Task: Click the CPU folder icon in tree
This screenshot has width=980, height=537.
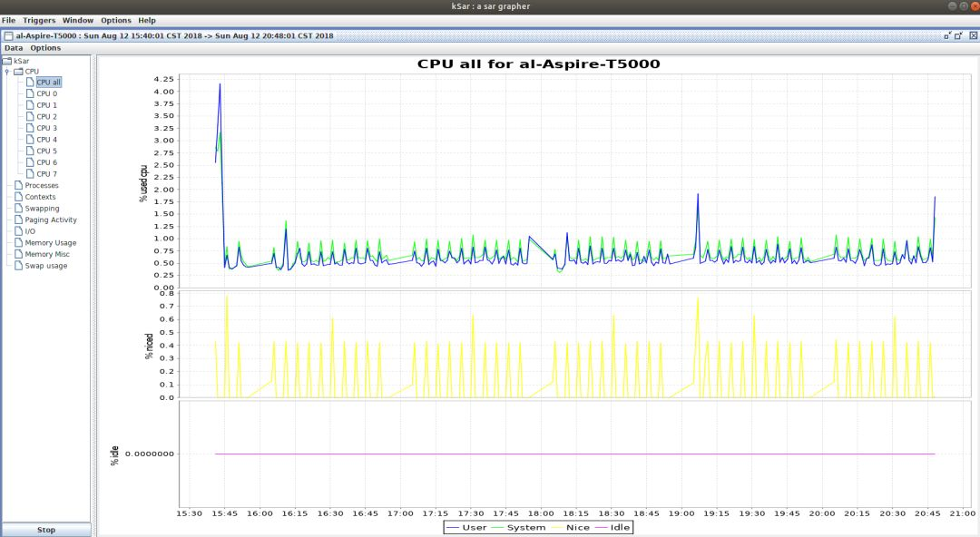Action: tap(19, 72)
